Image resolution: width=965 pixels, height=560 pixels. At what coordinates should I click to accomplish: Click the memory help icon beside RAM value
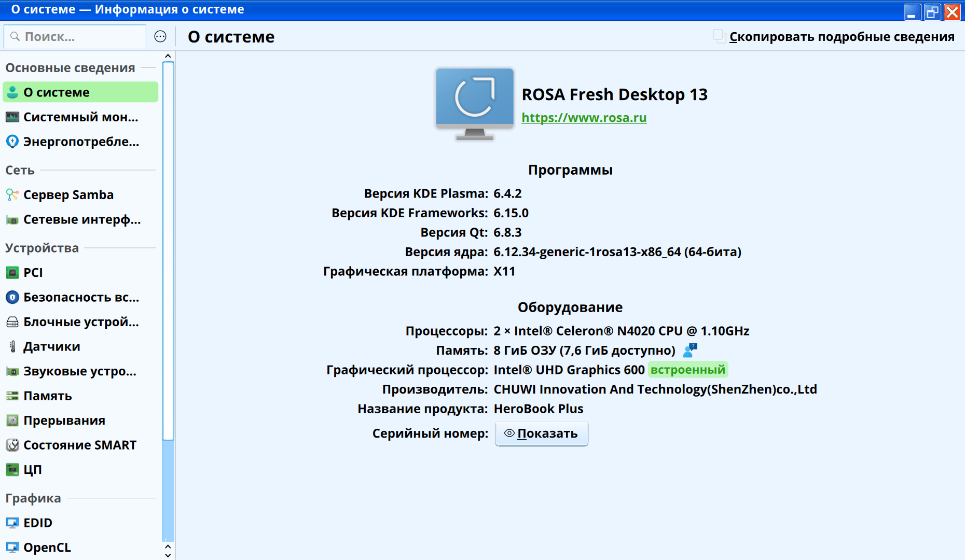690,351
